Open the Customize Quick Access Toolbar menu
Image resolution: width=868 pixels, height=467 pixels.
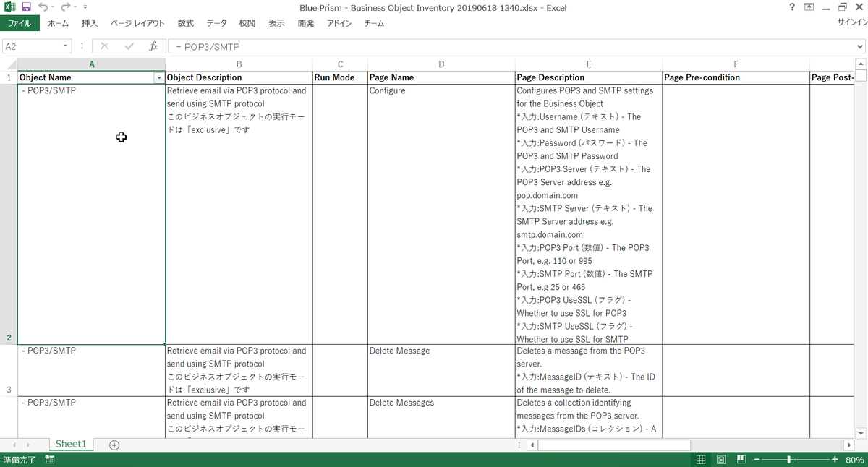tap(85, 8)
